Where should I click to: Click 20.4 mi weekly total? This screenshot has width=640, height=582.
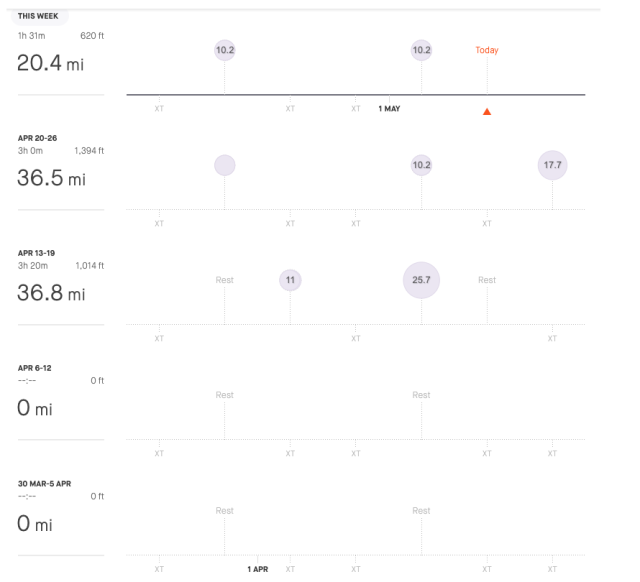pyautogui.click(x=50, y=63)
